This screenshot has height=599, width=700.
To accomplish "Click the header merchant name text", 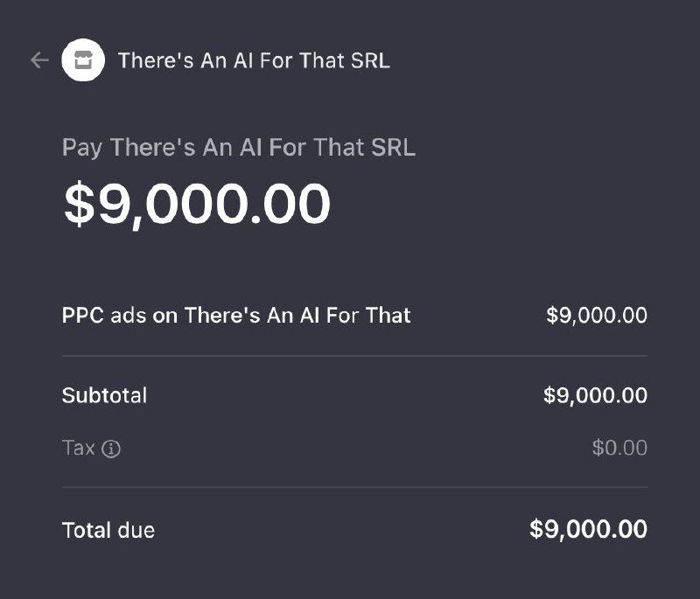I will [x=254, y=60].
